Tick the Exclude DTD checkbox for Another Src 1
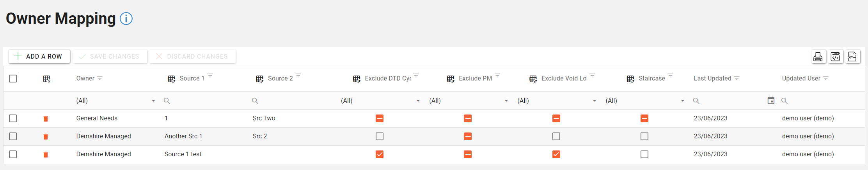The image size is (868, 170). coord(380,136)
